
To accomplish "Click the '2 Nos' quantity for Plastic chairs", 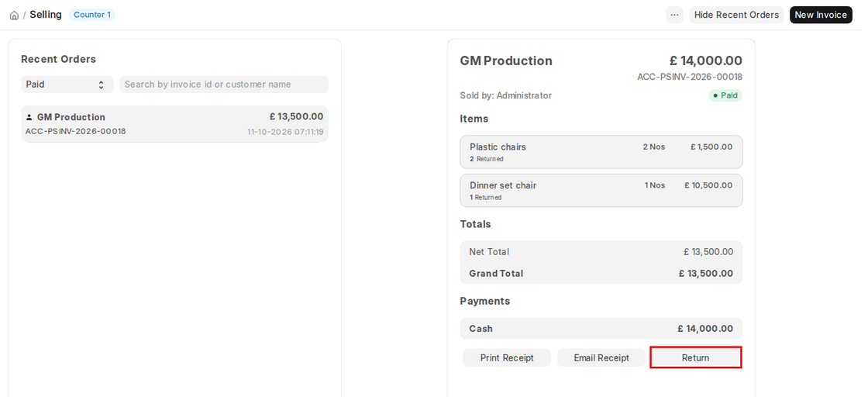I will pos(654,147).
